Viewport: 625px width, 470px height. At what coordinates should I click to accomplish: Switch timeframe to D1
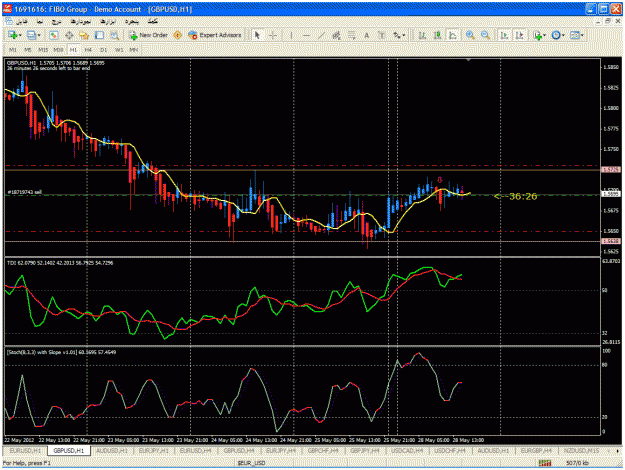coord(104,50)
